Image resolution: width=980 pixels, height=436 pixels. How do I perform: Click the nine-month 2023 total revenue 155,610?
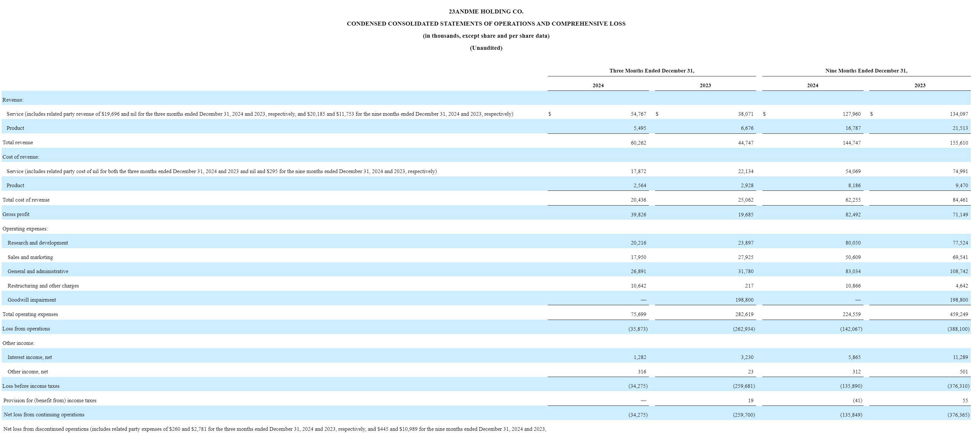[959, 143]
